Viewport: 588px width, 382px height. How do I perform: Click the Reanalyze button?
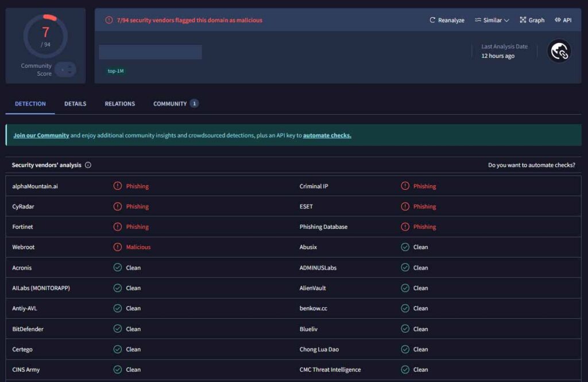tap(447, 20)
